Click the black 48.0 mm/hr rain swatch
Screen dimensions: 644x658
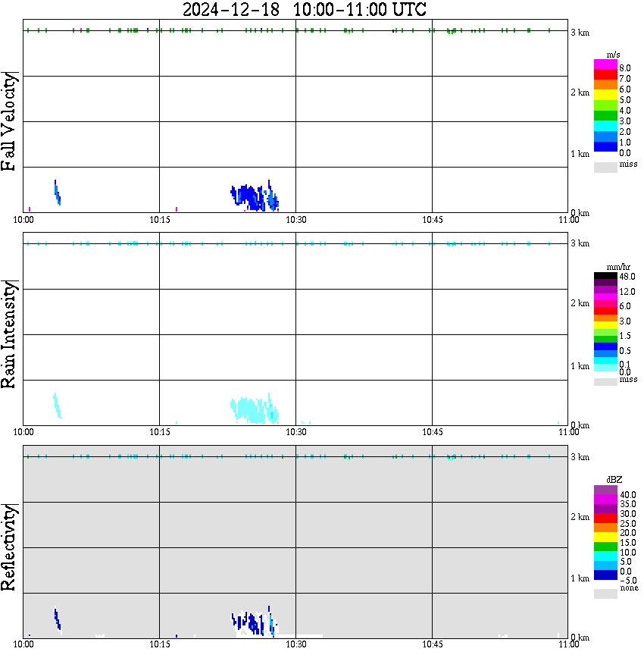(605, 276)
